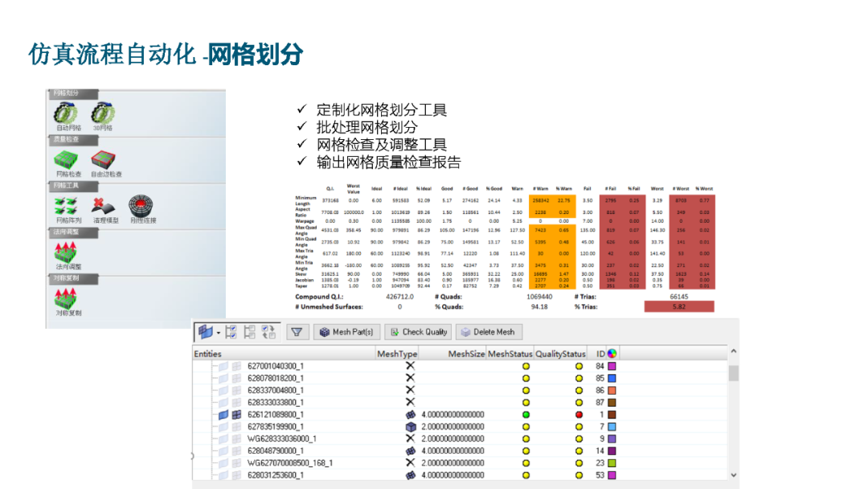
Task: Click the deselect-all checklist icon in the toolbar
Action: pos(250,331)
